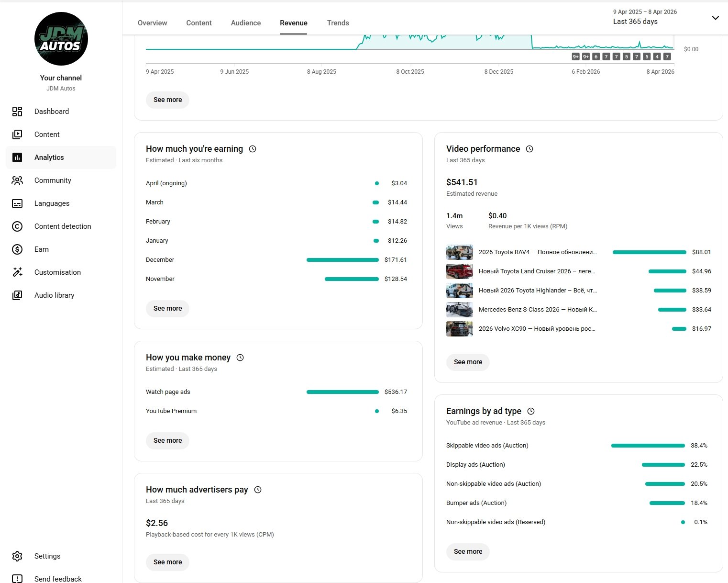Click See more under Video performance
The width and height of the screenshot is (728, 583).
click(468, 362)
